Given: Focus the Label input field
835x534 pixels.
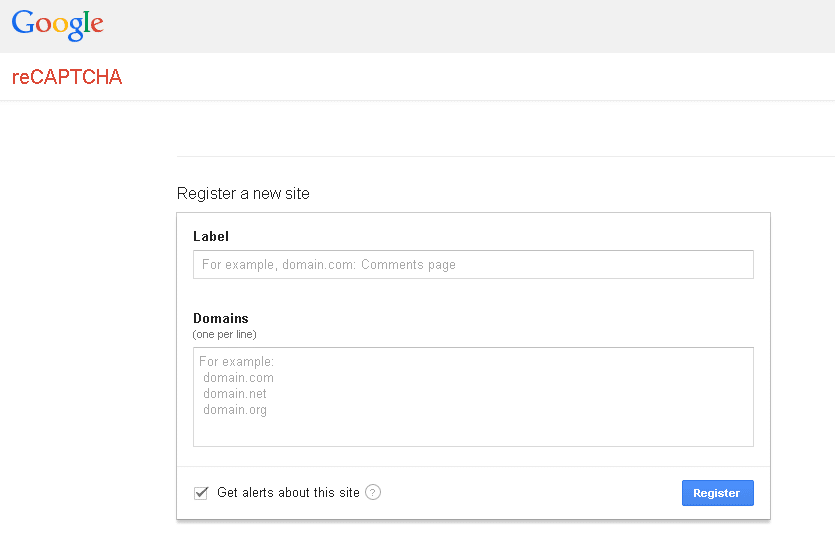Looking at the screenshot, I should click(473, 265).
